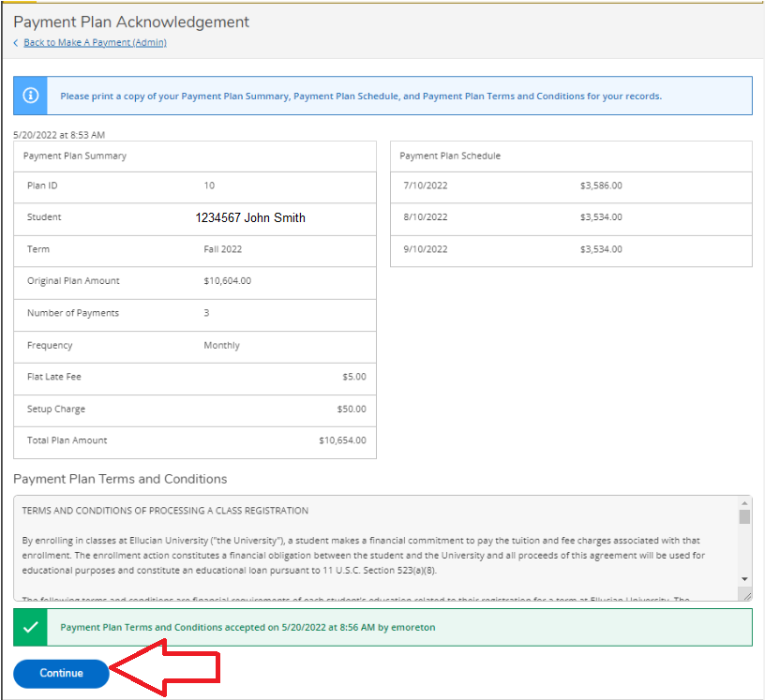
Task: Click the green checkmark icon in acceptance banner
Action: click(30, 627)
